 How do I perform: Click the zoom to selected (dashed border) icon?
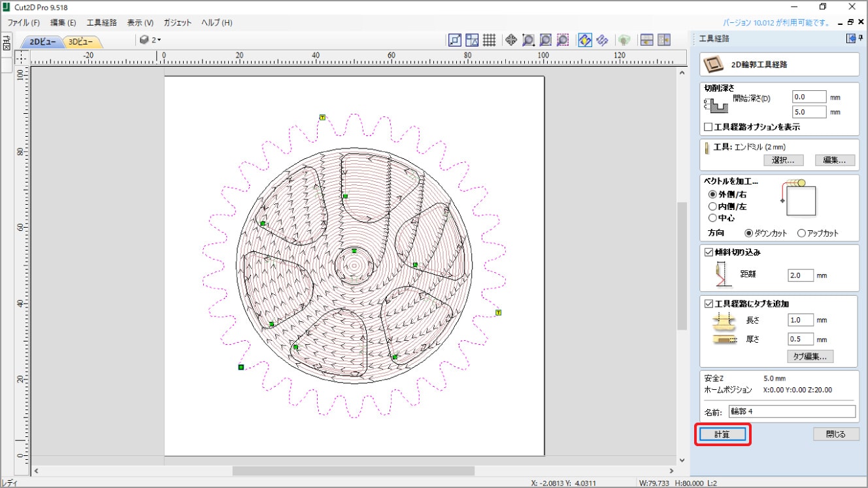(563, 41)
